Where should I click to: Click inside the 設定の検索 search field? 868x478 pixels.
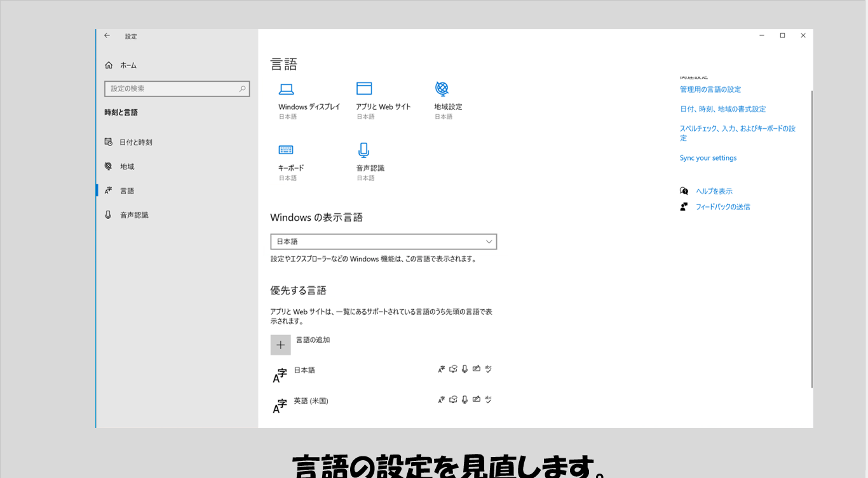coord(172,89)
